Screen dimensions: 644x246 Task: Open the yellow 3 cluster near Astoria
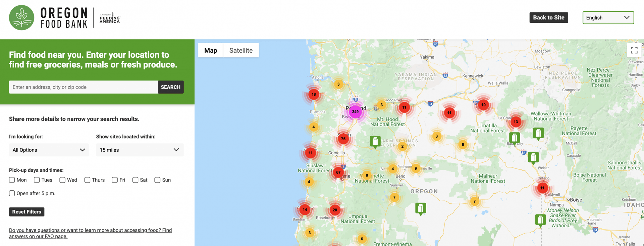coord(338,84)
